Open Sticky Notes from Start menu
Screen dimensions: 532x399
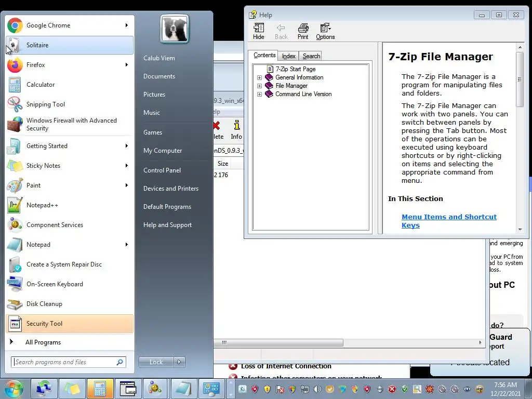tap(70, 166)
